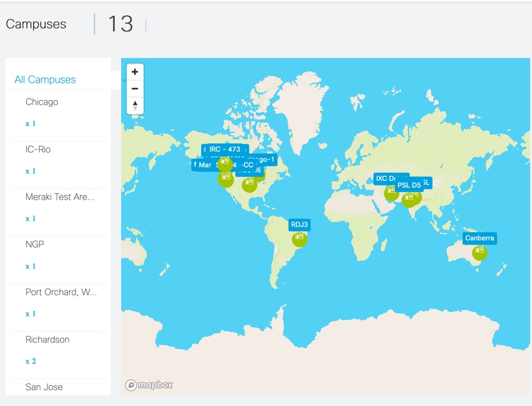532x406 pixels.
Task: Select the Canberra campus marker
Action: (479, 252)
